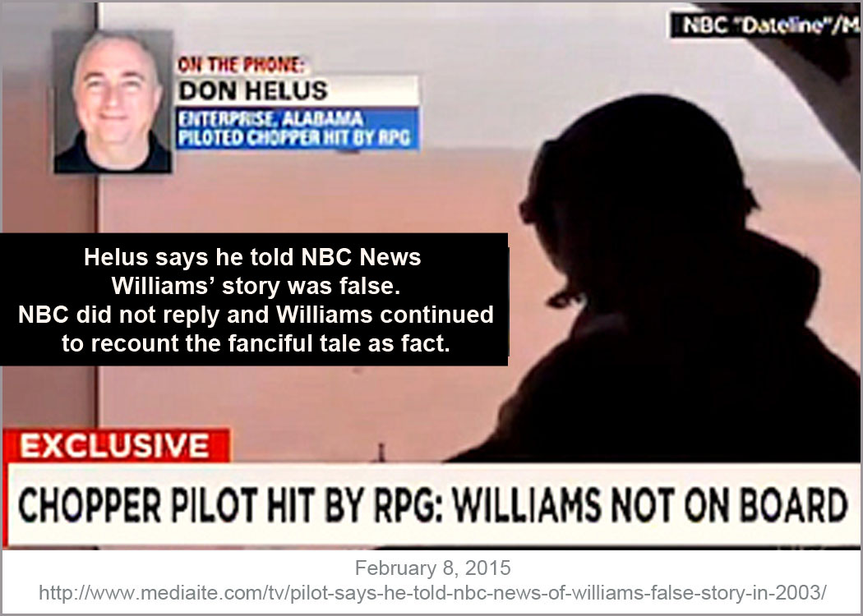Click WILLIAMS NOT ON BOARD headline text
Image resolution: width=863 pixels, height=616 pixels.
click(x=650, y=504)
